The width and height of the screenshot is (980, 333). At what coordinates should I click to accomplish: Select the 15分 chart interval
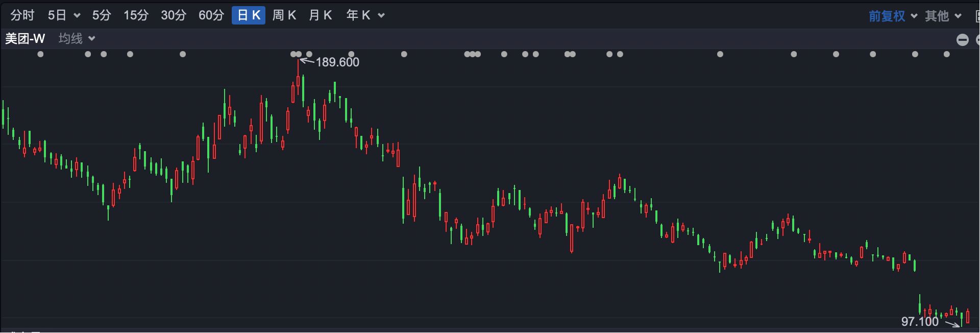pyautogui.click(x=136, y=15)
